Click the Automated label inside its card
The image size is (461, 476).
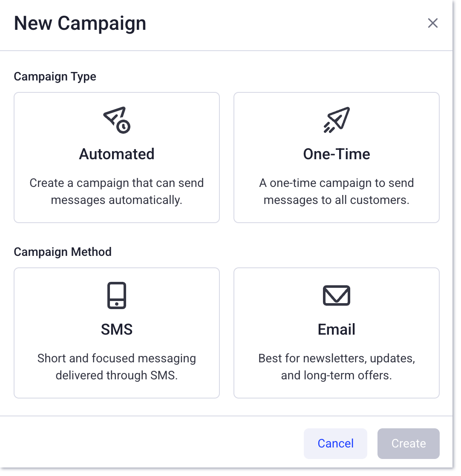116,154
